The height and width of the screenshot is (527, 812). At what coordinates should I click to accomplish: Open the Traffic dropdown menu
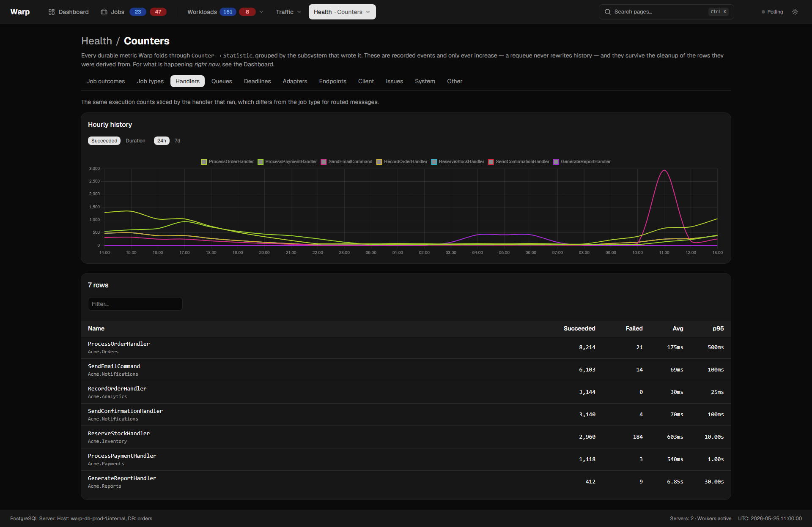click(288, 12)
